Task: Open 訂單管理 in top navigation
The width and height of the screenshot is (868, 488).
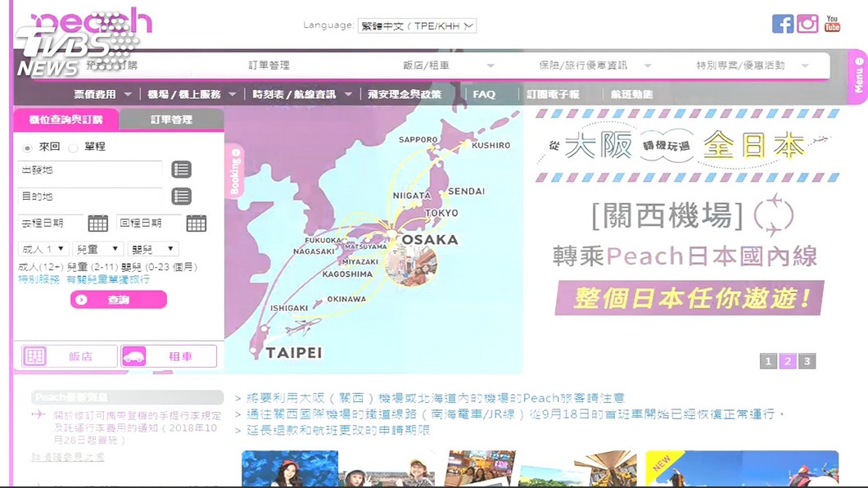Action: coord(269,66)
